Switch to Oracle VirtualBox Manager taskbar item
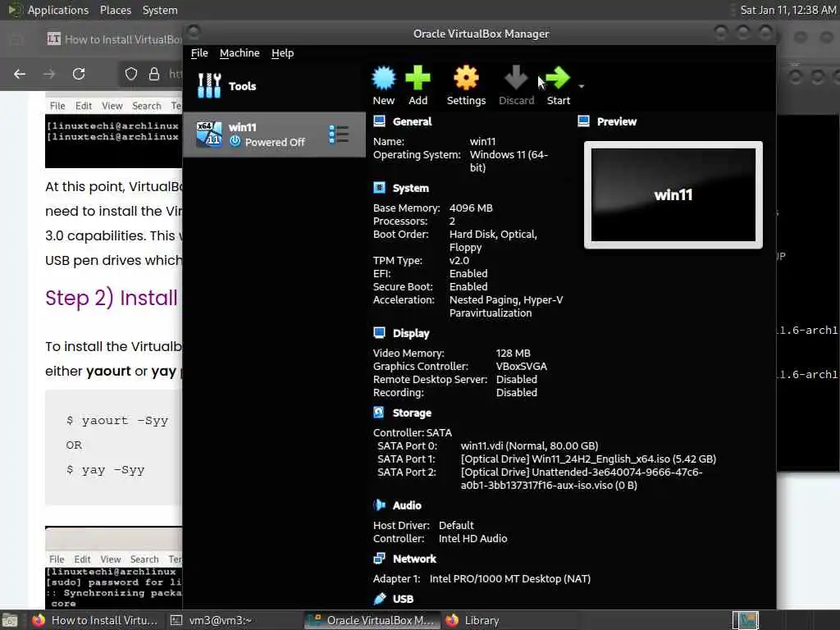Image resolution: width=840 pixels, height=630 pixels. [x=372, y=620]
